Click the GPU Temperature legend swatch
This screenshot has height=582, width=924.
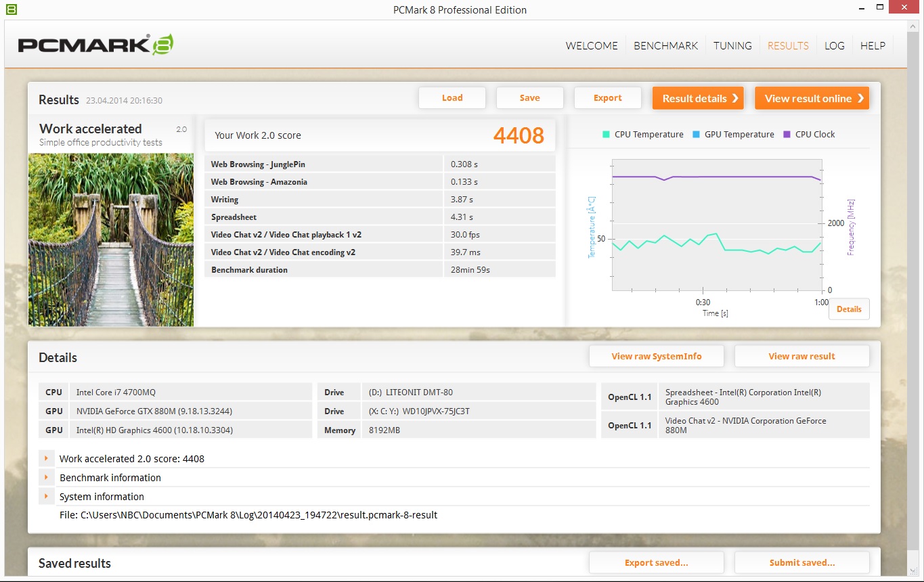pos(696,135)
